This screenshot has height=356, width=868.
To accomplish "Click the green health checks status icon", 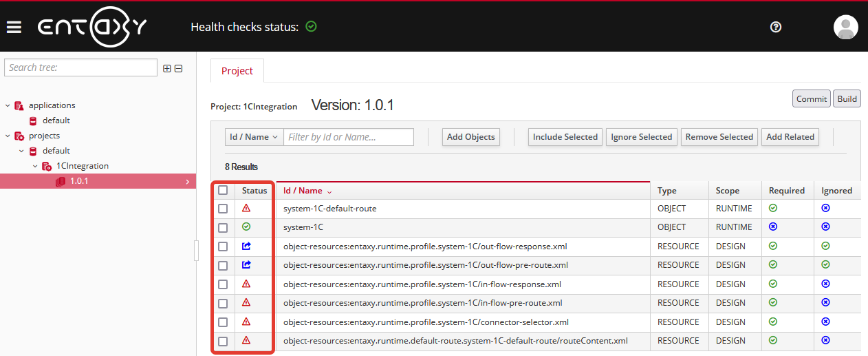I will pyautogui.click(x=311, y=27).
